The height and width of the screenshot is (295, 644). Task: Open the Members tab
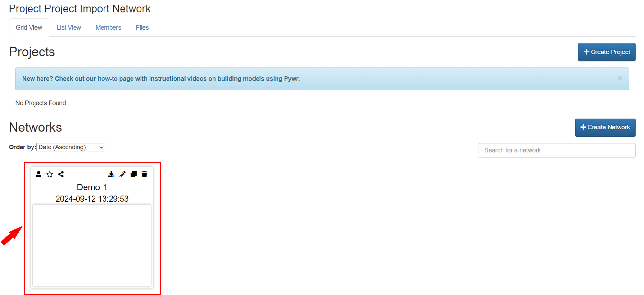click(108, 28)
